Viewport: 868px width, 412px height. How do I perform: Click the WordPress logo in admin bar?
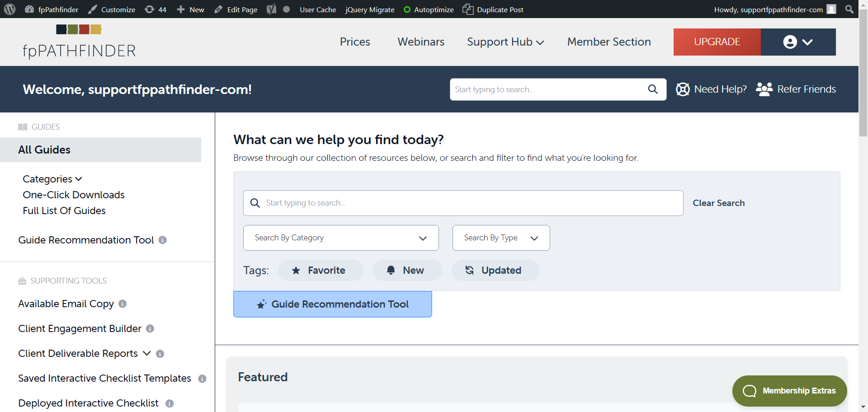(10, 9)
